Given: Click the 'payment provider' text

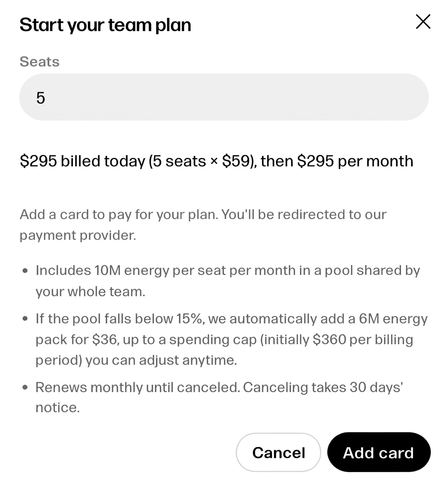Looking at the screenshot, I should click(78, 235).
